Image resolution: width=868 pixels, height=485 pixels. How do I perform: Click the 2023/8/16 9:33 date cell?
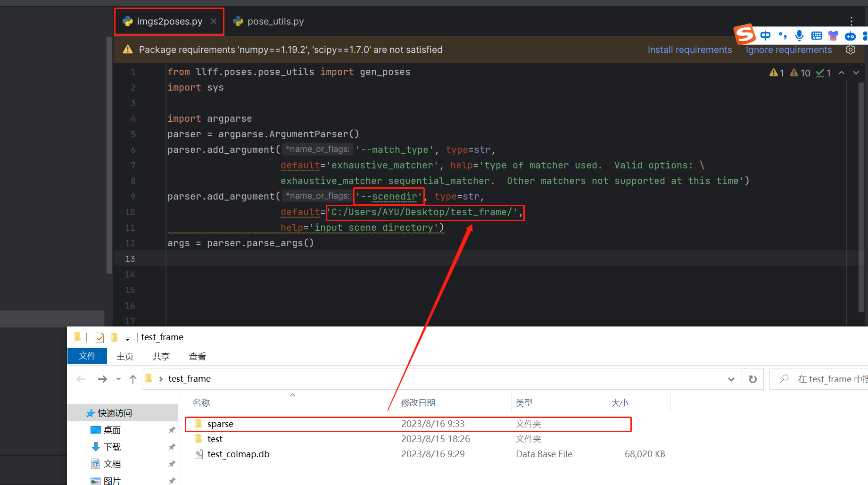click(433, 424)
